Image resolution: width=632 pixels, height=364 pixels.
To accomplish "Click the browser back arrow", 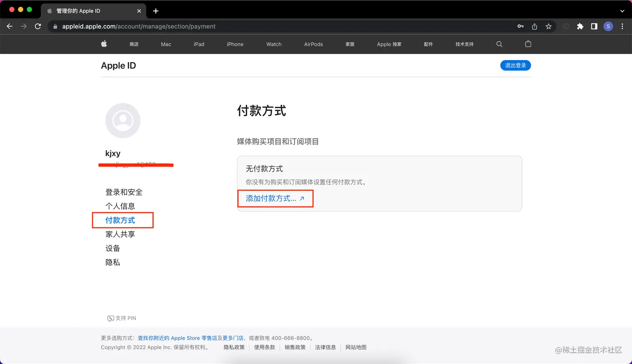I will pos(10,26).
